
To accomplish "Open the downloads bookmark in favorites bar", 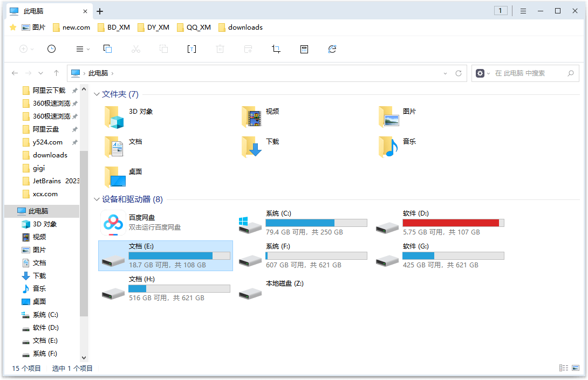I will pyautogui.click(x=241, y=27).
